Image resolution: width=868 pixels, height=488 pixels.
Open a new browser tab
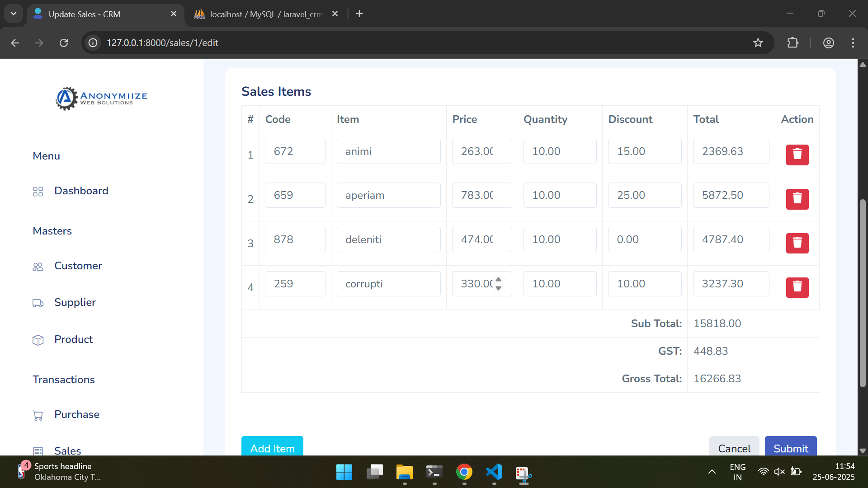(x=359, y=14)
